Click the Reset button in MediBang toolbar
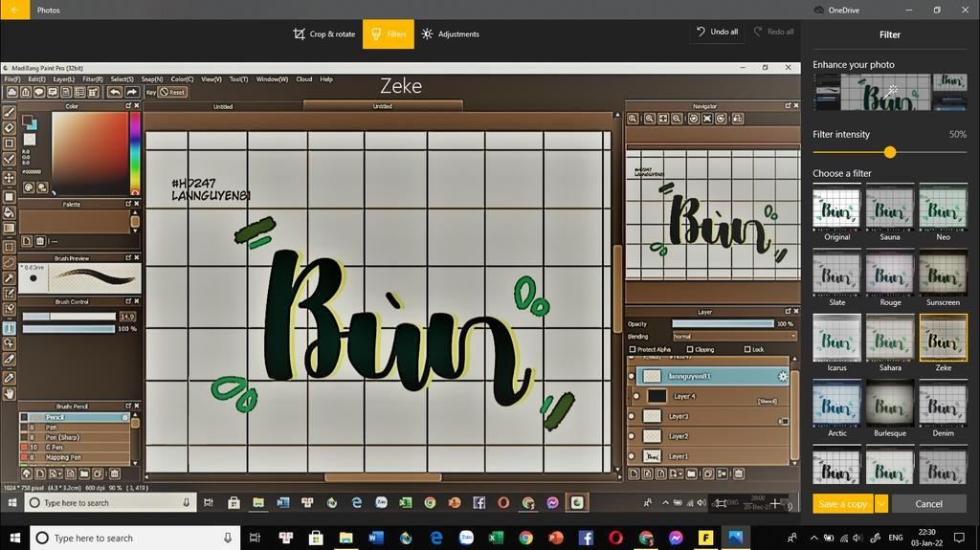The width and height of the screenshot is (980, 550). coord(172,92)
